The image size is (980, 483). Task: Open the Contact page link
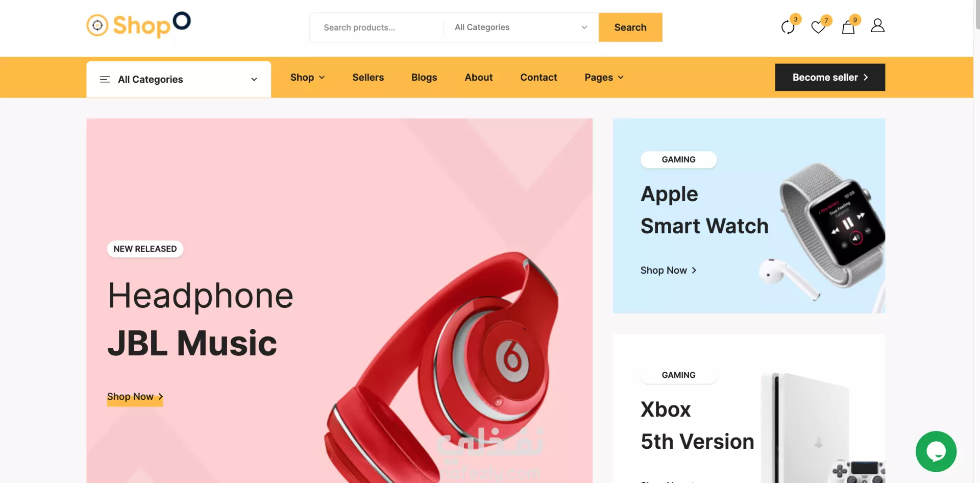538,77
